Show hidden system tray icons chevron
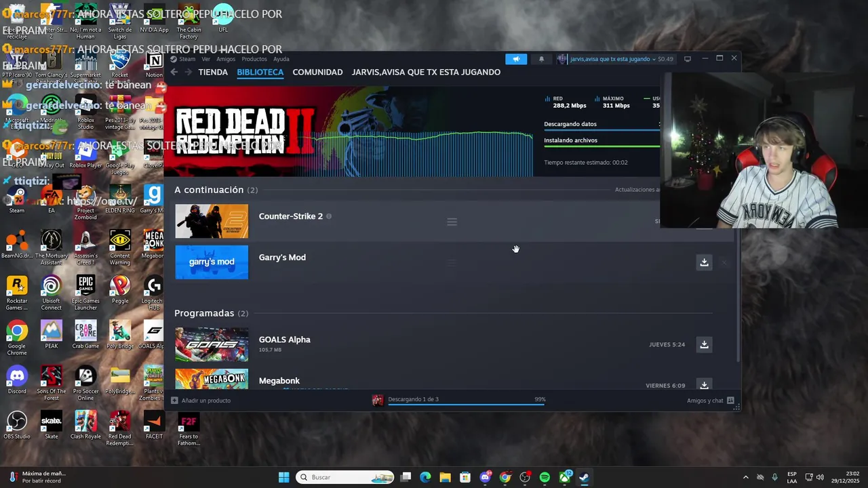The width and height of the screenshot is (868, 488). [x=745, y=477]
